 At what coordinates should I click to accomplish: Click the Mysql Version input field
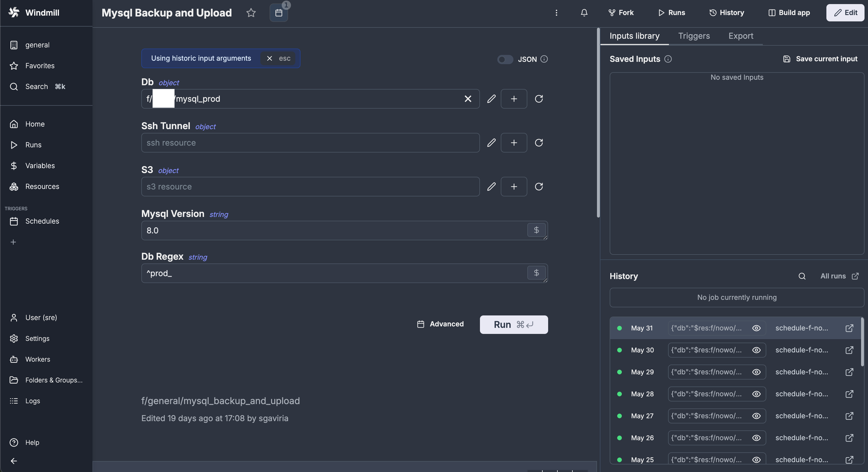point(334,230)
